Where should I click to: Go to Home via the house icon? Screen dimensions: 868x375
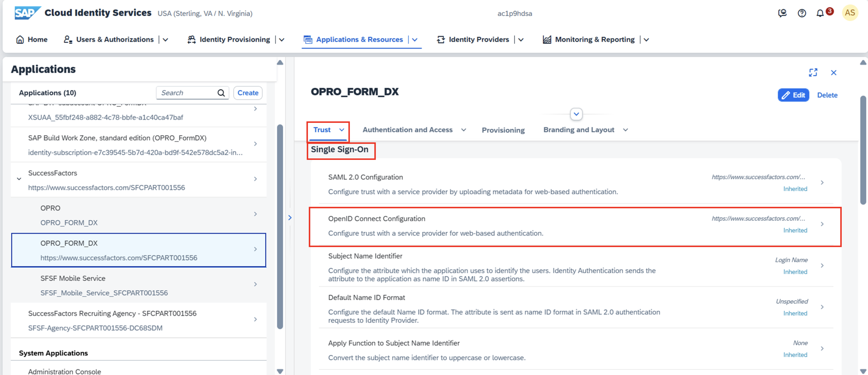tap(20, 39)
